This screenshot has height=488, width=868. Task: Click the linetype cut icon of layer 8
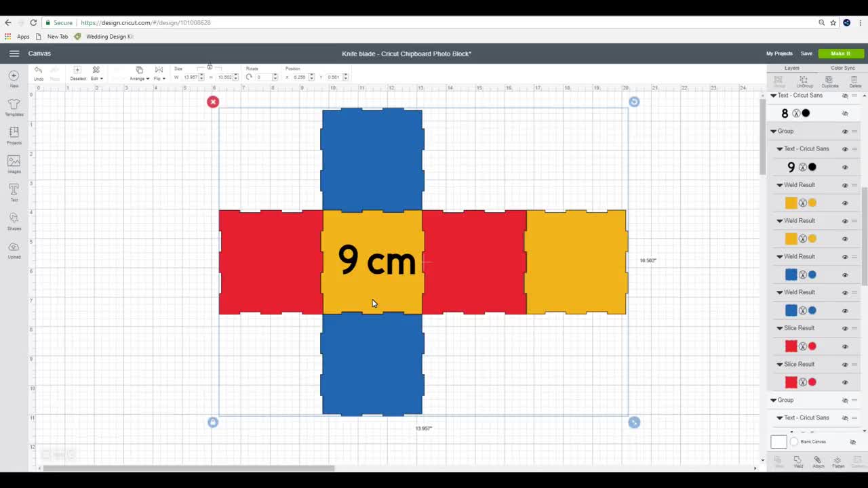click(x=796, y=114)
